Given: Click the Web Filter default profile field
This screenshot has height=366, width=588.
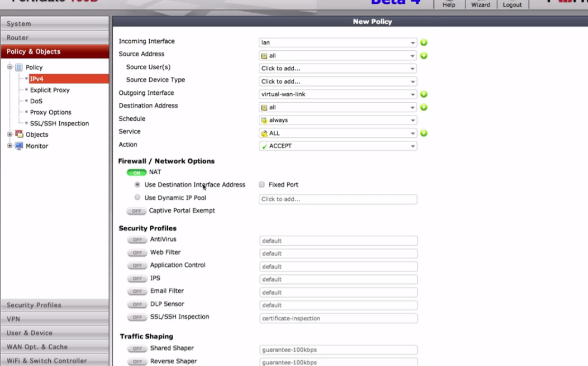Looking at the screenshot, I should (338, 254).
